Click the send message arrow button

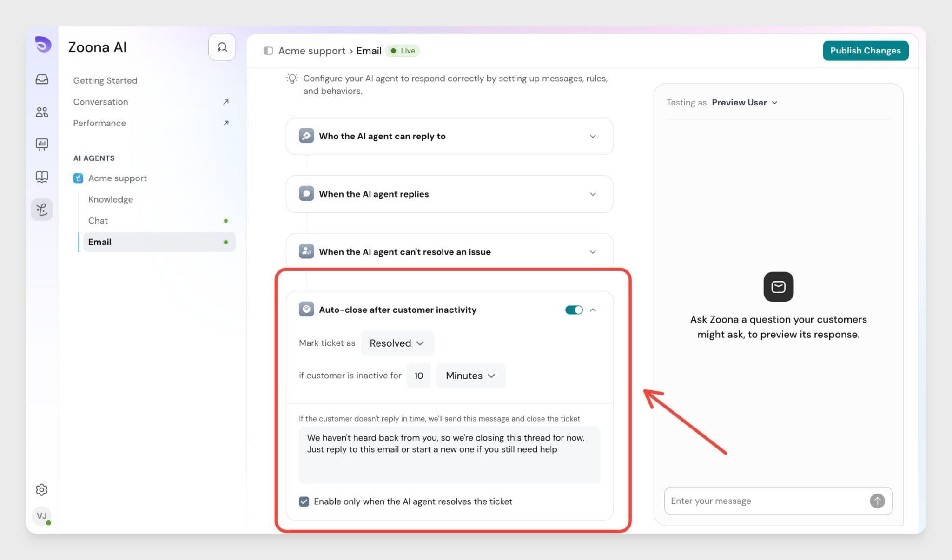pos(877,501)
